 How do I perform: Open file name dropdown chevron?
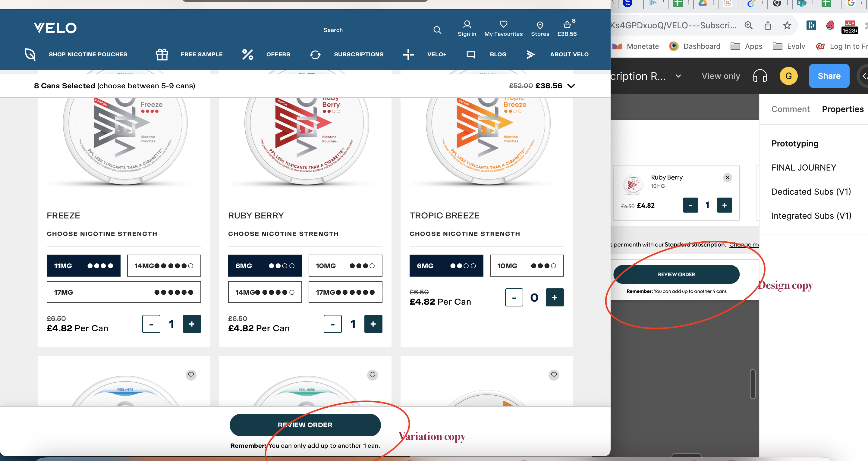pos(678,76)
